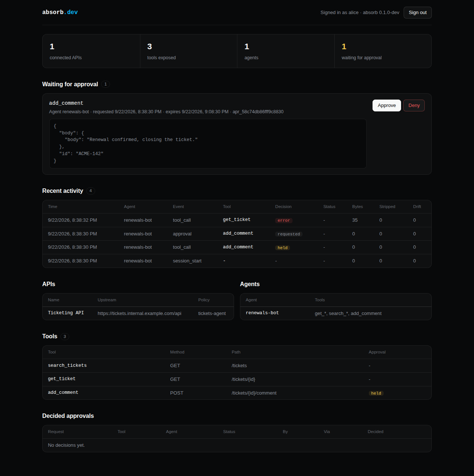This screenshot has height=476, width=474.
Task: Click the "id": "ACME-142" JSON line
Action: (81, 154)
